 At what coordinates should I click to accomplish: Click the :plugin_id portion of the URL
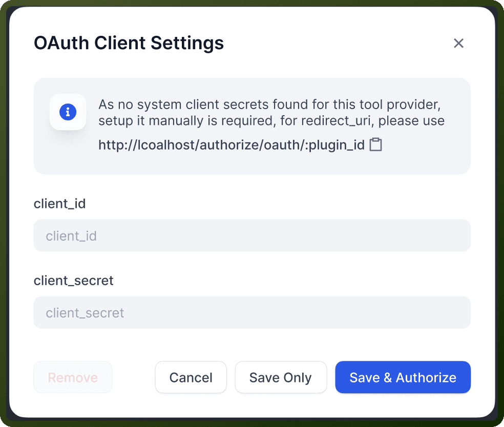(x=334, y=145)
